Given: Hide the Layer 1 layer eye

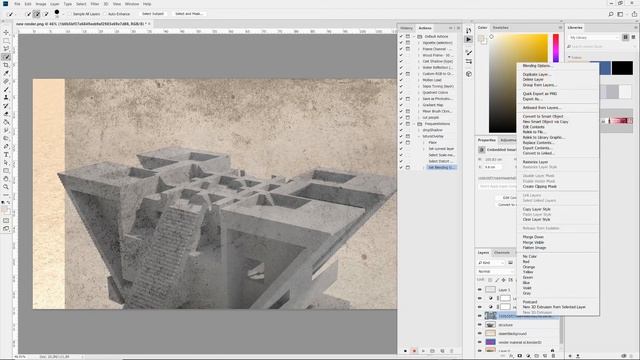Looking at the screenshot, I should (480, 289).
